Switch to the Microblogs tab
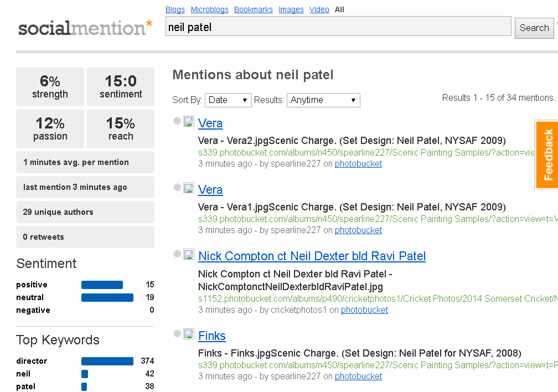Viewport: 558px width, 392px height. point(210,9)
